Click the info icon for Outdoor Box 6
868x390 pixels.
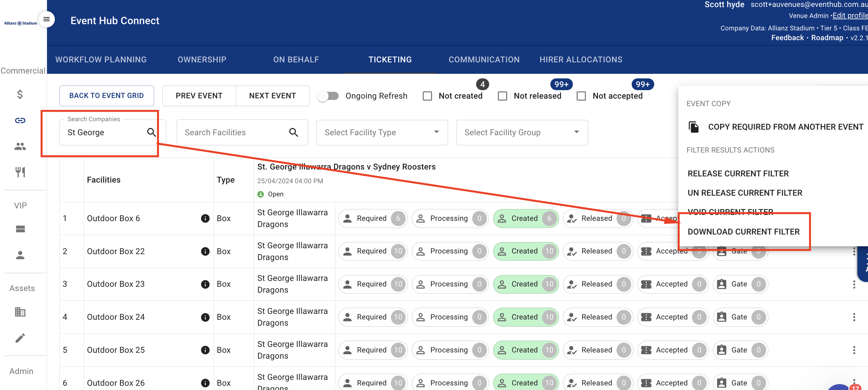(x=205, y=219)
